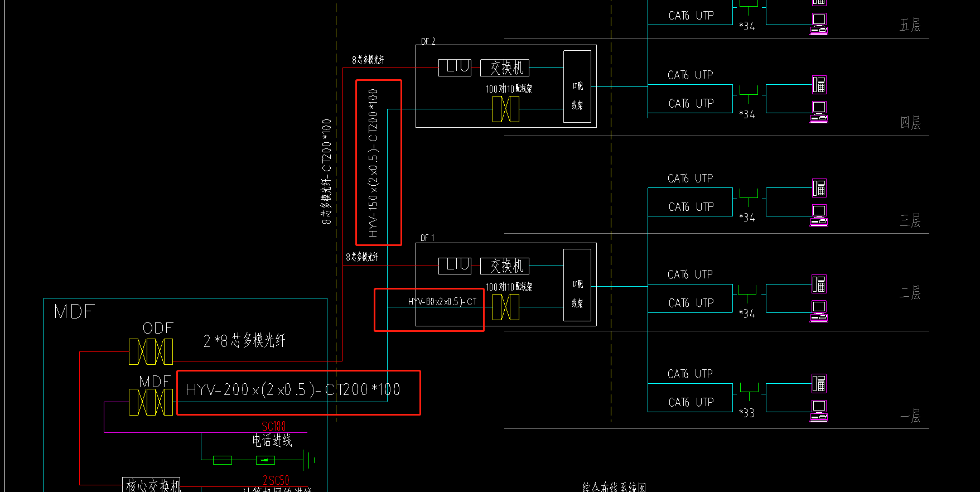Select the 交换机 box in DF 2
This screenshot has width=980, height=492.
(505, 67)
